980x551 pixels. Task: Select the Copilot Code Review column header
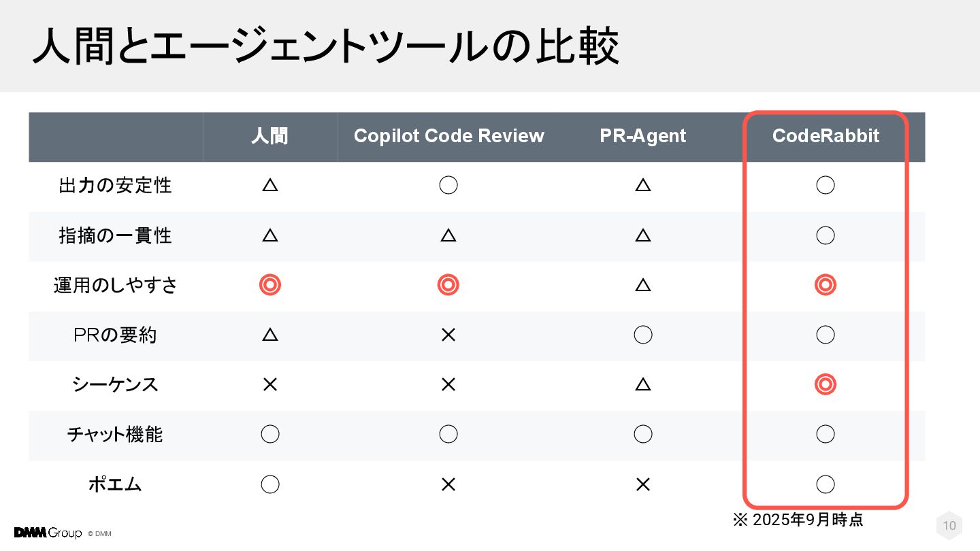(449, 136)
